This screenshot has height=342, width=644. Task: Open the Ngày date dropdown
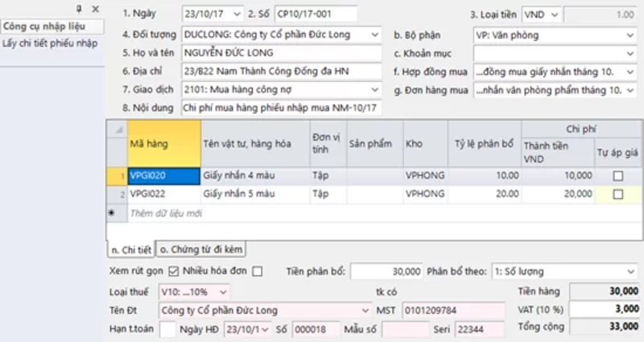[237, 14]
